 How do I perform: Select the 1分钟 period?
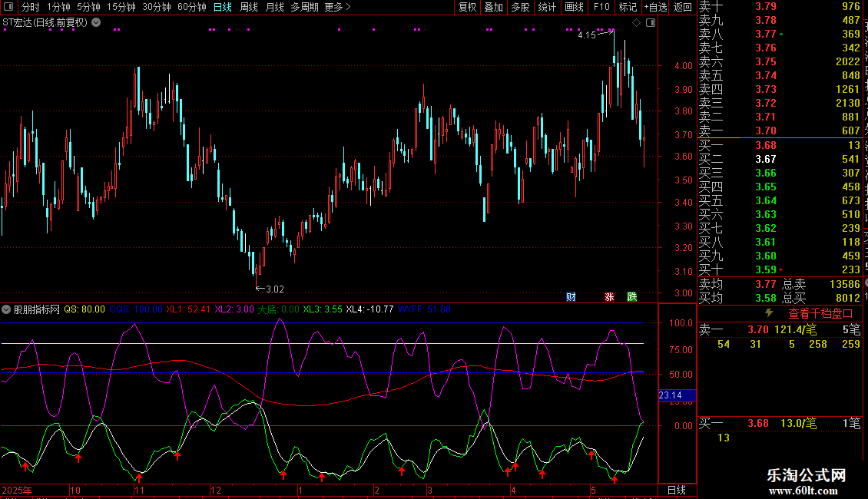coord(58,7)
